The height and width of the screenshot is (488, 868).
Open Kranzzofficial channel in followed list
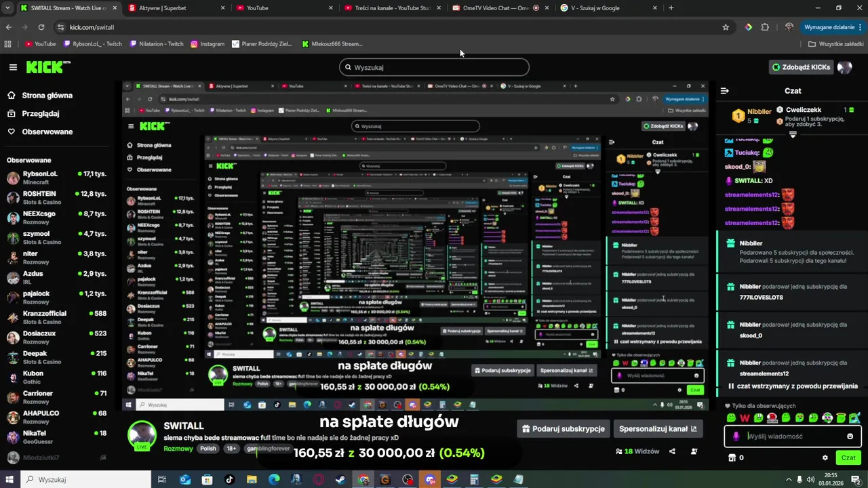(x=56, y=317)
